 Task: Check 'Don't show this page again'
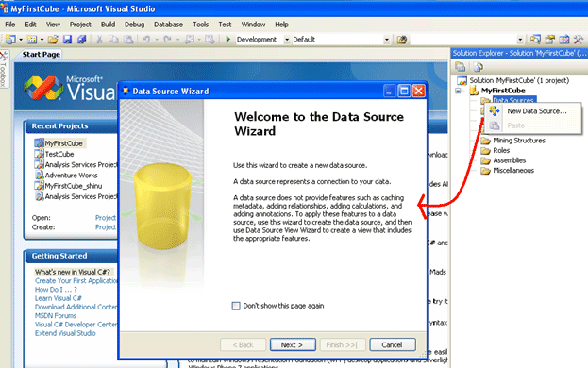pyautogui.click(x=236, y=306)
